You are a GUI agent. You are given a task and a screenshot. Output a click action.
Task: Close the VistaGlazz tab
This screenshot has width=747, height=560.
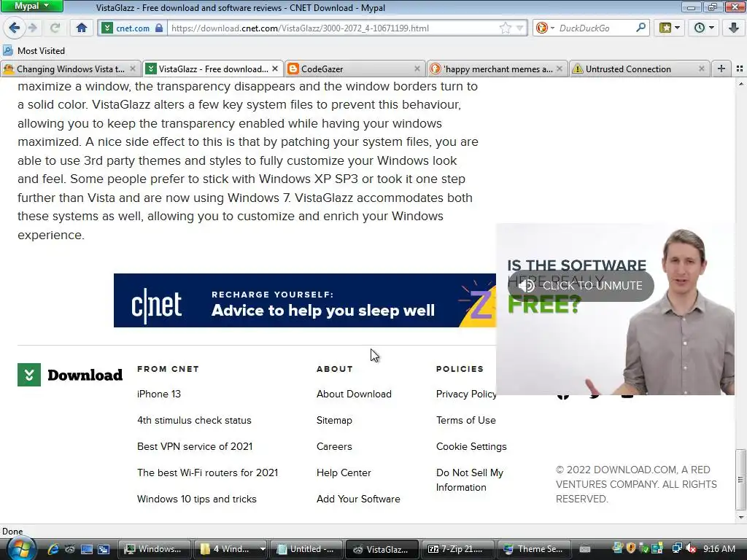(275, 69)
